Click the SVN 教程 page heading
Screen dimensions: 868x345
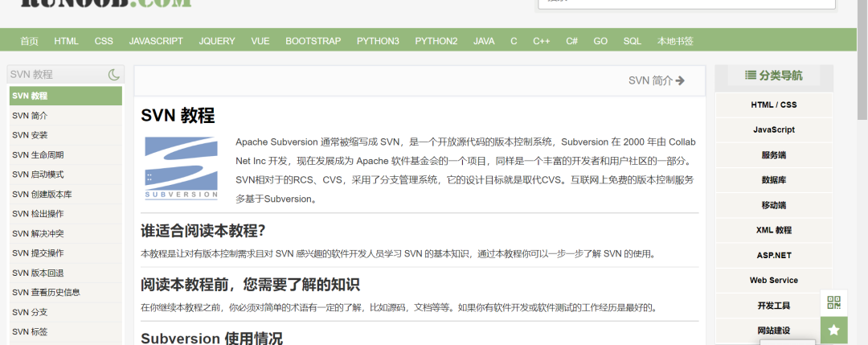178,116
